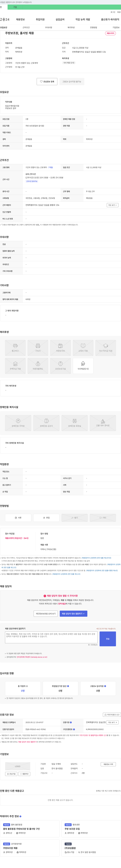Click the 빅데이터 추천 정보 info icon

[x=21, y=816]
